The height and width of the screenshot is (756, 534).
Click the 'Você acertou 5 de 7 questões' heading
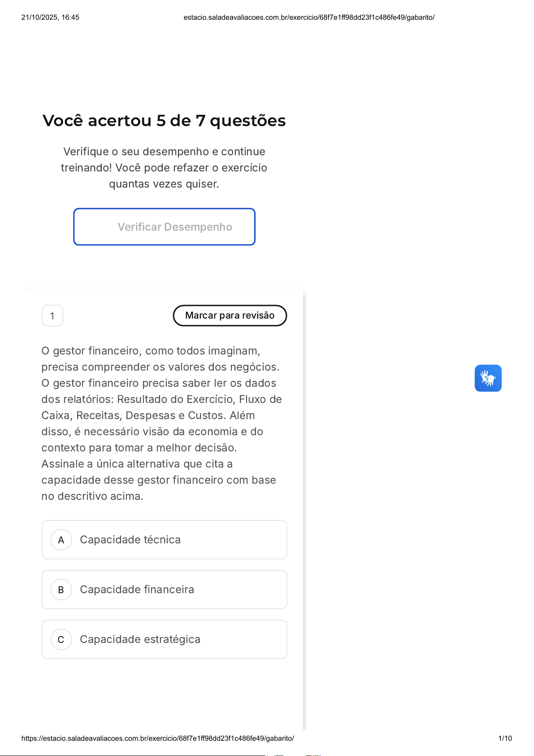tap(164, 121)
